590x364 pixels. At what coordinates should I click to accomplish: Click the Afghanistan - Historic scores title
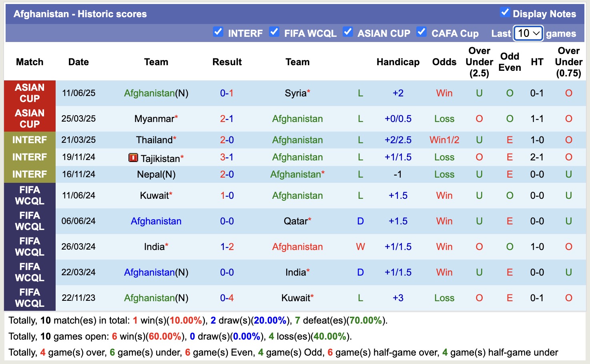pos(81,13)
